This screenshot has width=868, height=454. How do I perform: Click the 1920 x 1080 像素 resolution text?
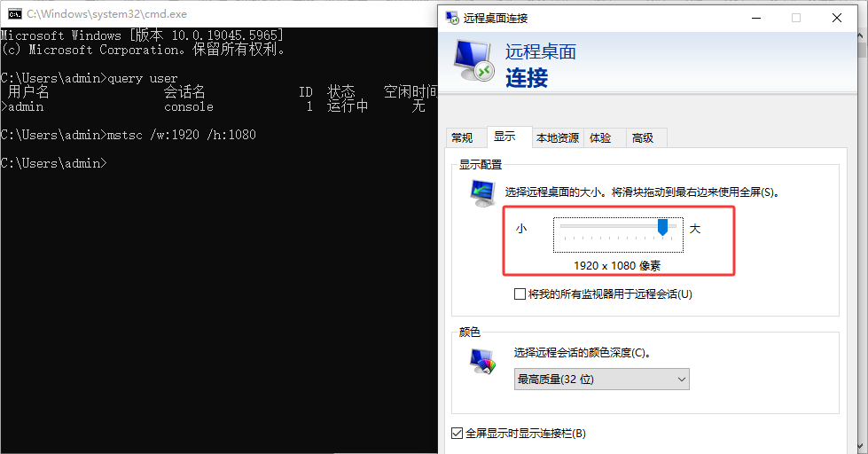617,266
